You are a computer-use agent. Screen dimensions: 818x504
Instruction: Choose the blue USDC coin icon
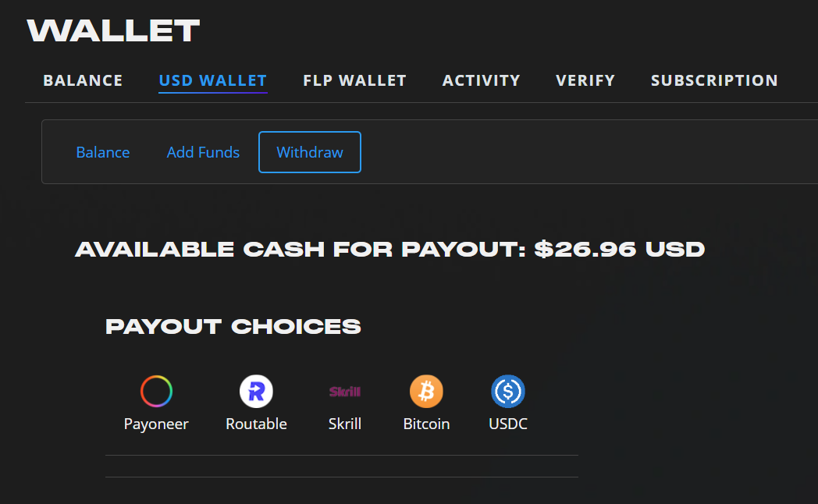[x=507, y=391]
